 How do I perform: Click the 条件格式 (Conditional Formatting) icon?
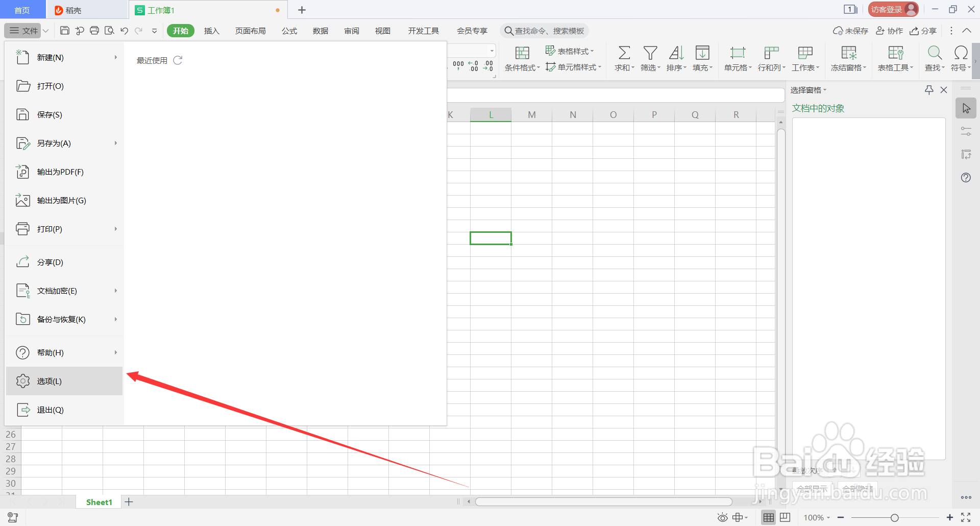tap(522, 57)
